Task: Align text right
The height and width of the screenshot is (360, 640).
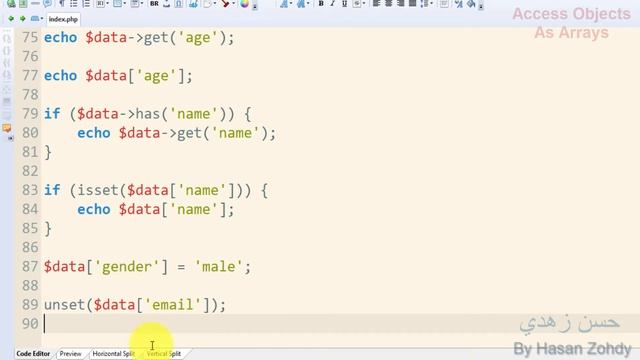Action: (401, 3)
